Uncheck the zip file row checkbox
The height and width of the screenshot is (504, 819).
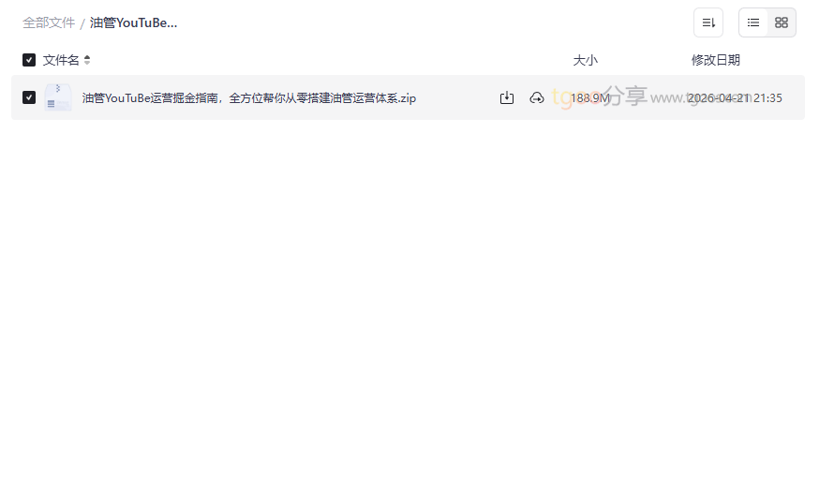29,97
